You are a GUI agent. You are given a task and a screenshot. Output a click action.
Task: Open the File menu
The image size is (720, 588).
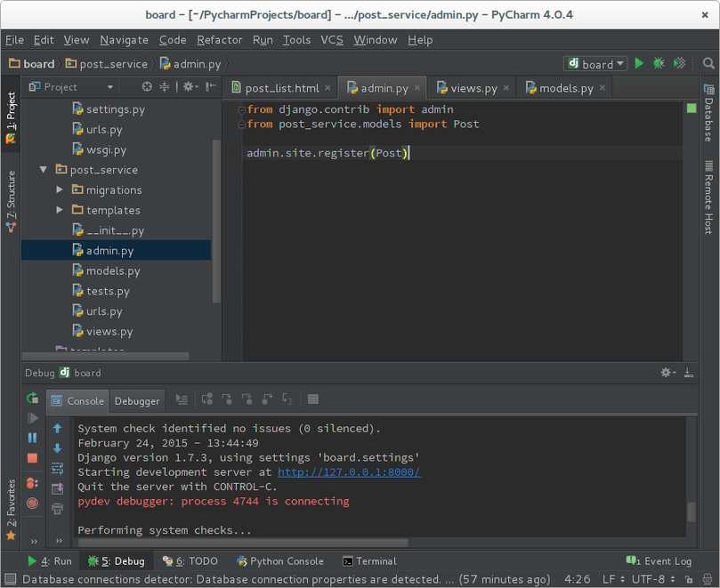[x=15, y=40]
